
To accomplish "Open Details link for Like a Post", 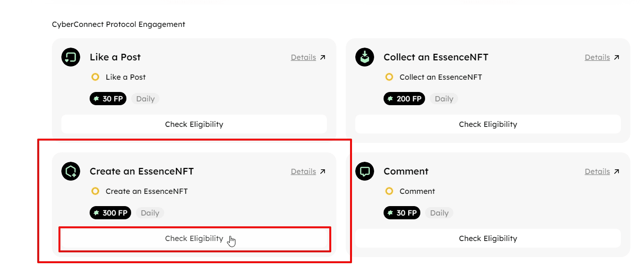I will [x=303, y=58].
